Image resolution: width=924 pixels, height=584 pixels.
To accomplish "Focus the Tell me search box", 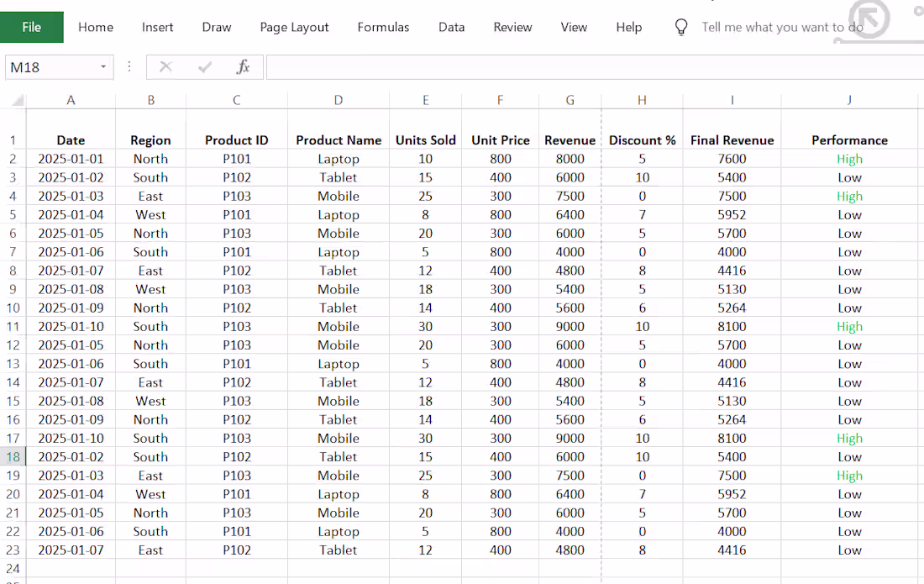I will coord(782,27).
